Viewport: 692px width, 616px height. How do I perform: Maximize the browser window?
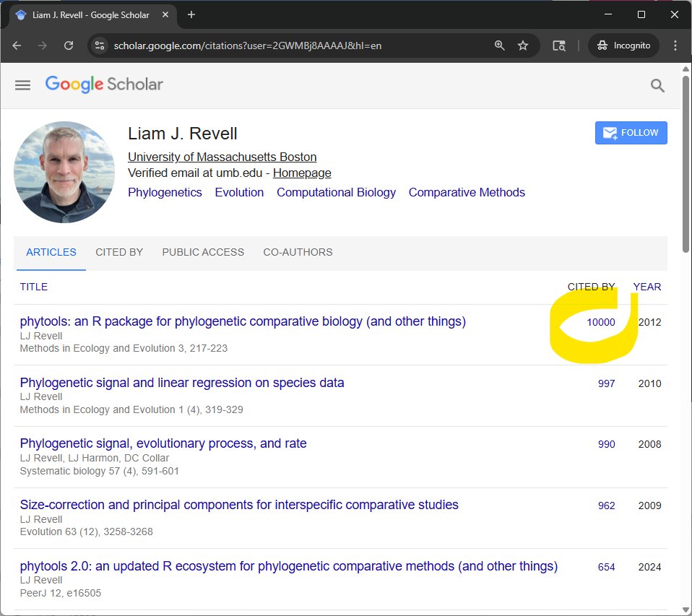tap(641, 14)
